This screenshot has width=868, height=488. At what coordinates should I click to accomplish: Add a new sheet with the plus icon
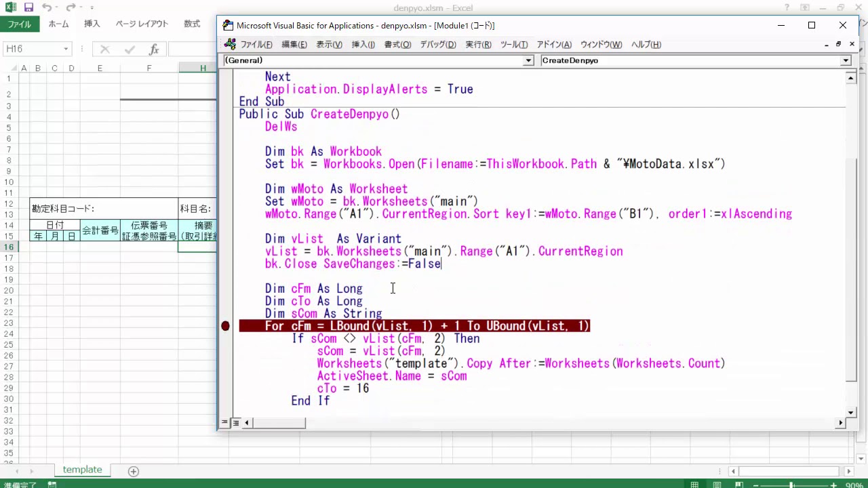(x=134, y=471)
